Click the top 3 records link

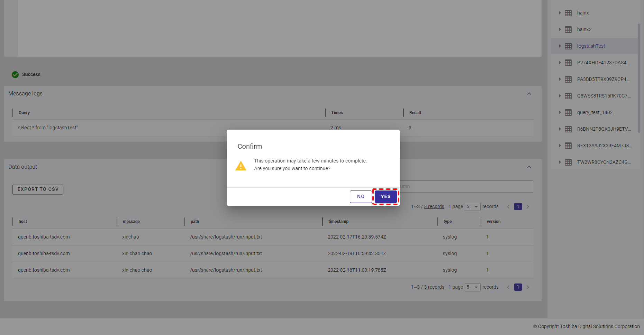click(x=434, y=206)
